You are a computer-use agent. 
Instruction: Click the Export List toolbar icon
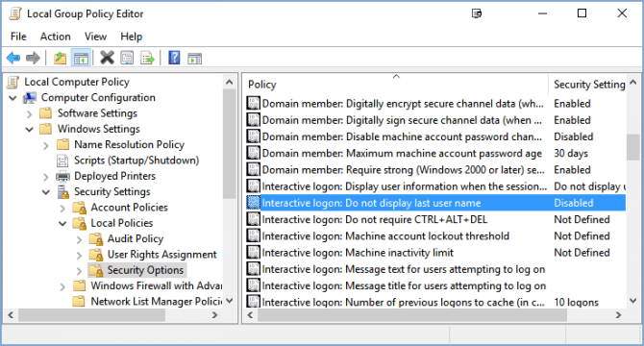coord(147,58)
